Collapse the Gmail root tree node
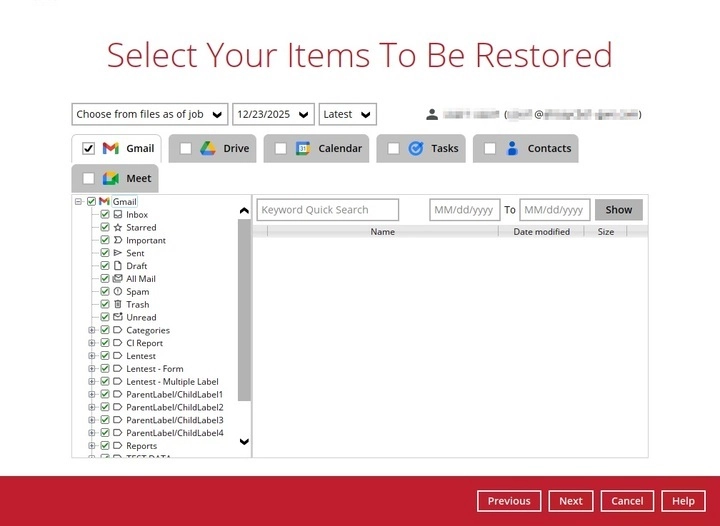720x526 pixels. coord(79,201)
